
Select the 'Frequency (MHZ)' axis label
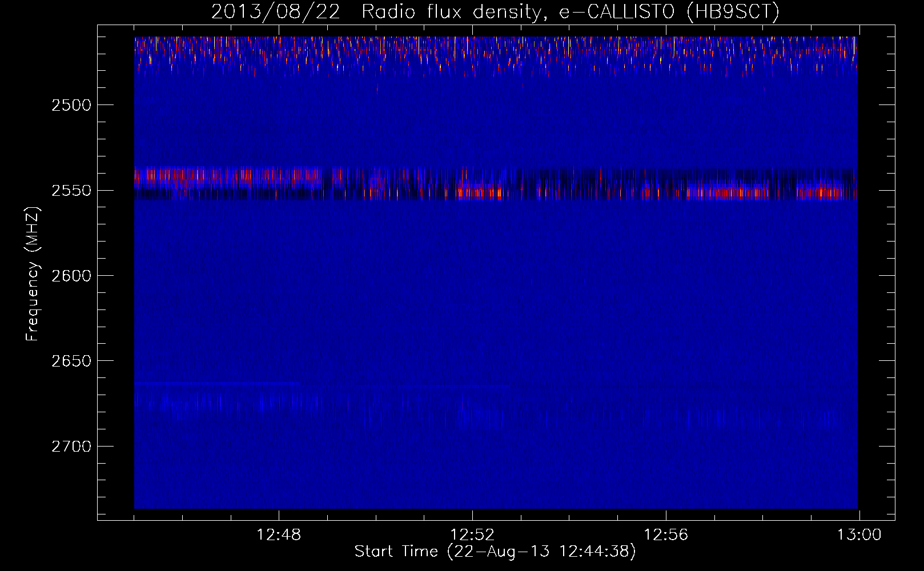[33, 274]
